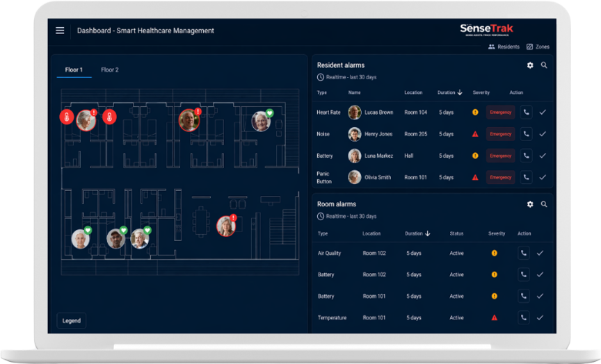Sort Room alarms by Duration arrow
Screen dimensions: 601x364
click(x=428, y=233)
